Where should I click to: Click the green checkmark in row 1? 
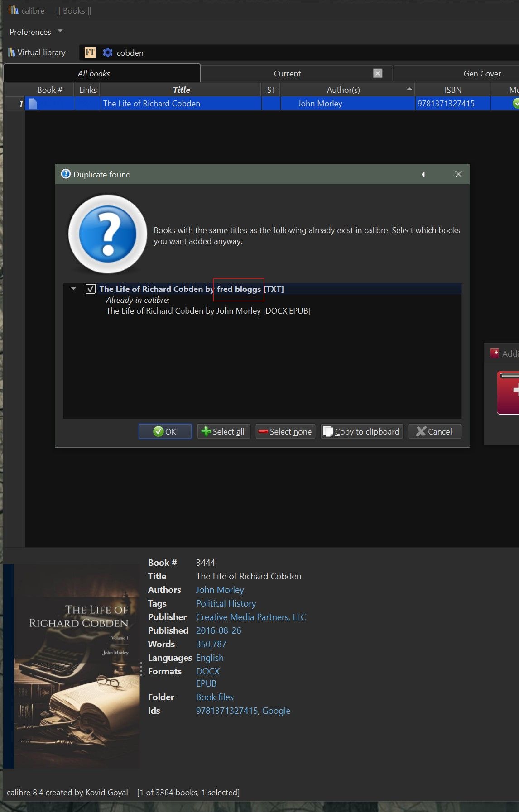tap(515, 104)
